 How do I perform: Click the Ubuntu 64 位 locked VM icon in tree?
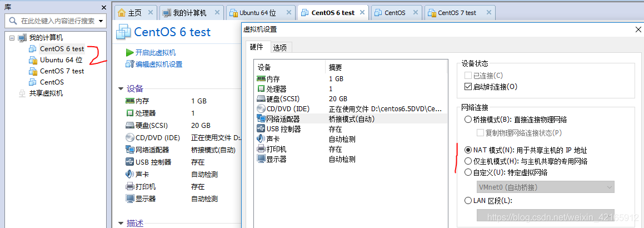(x=32, y=60)
